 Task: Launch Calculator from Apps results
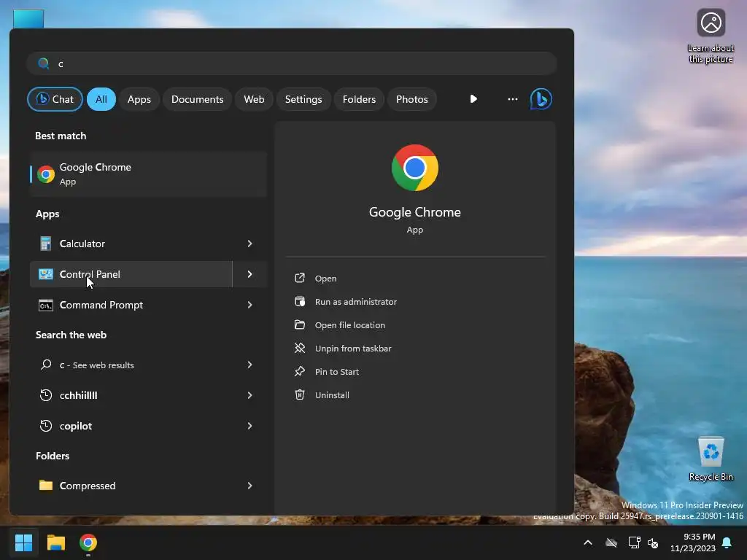(131, 244)
